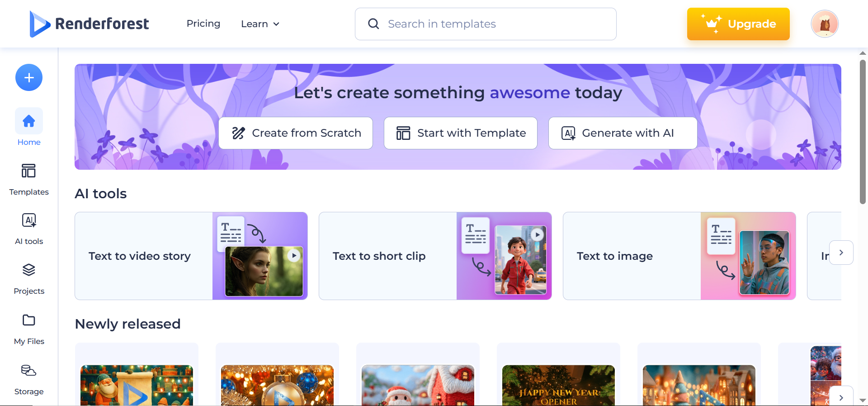This screenshot has height=406, width=868.
Task: Open the Storage sidebar icon
Action: click(29, 371)
